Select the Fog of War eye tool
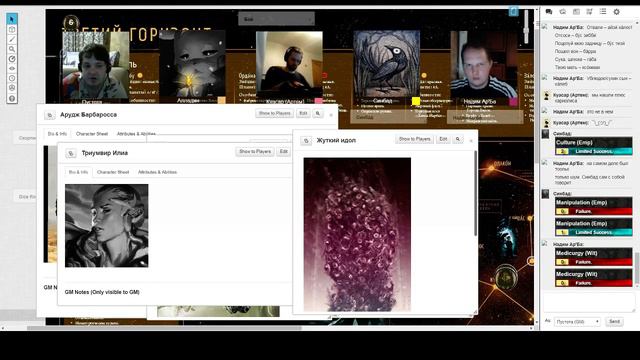Viewport: 640px width, 360px height. [12, 69]
